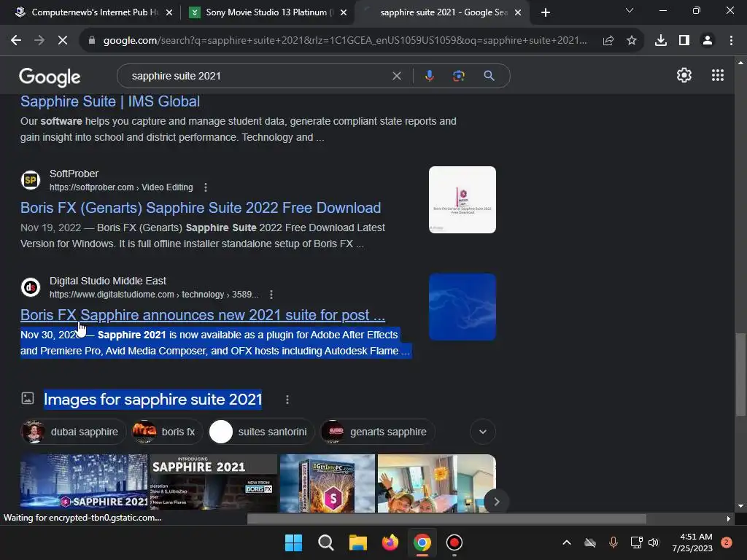Launch Firefox from taskbar
This screenshot has height=560, width=747.
pyautogui.click(x=390, y=542)
